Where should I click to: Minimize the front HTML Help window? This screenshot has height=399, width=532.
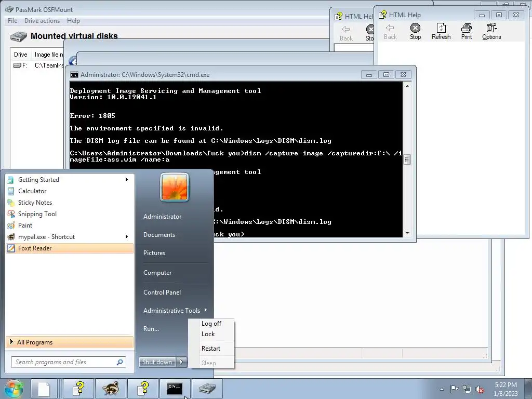click(482, 15)
